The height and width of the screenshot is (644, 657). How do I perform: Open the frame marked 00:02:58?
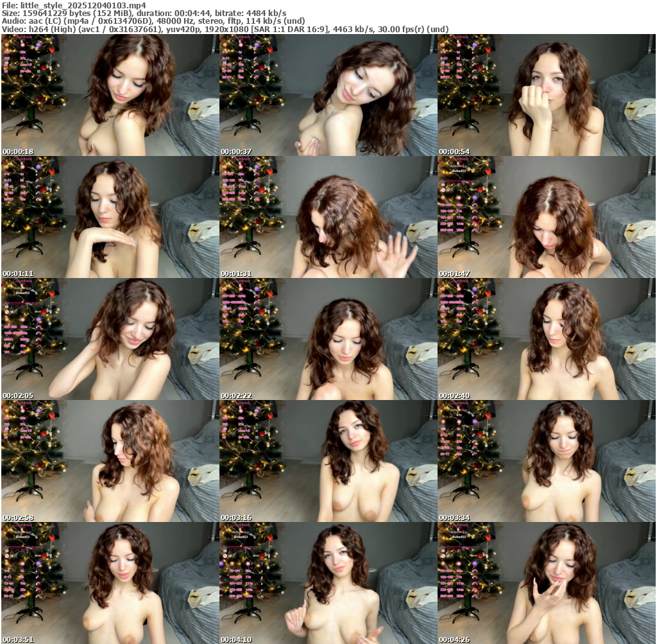(x=110, y=461)
